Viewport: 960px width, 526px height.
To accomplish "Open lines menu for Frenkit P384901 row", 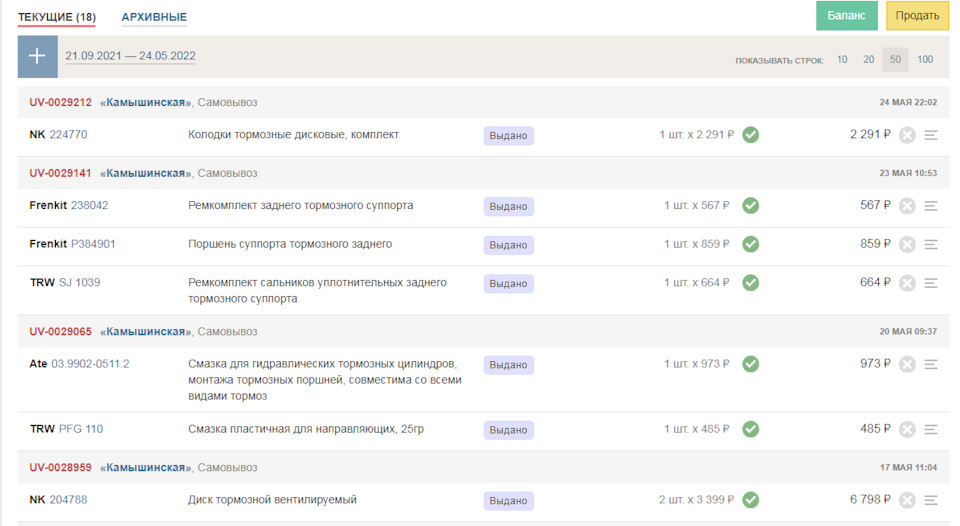I will (x=931, y=244).
